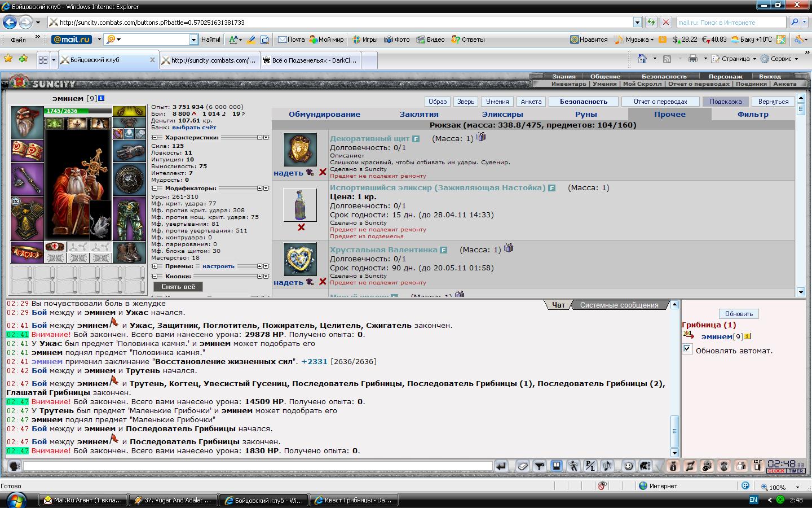Click the heart belt equipment slot
812x508 pixels.
27,252
